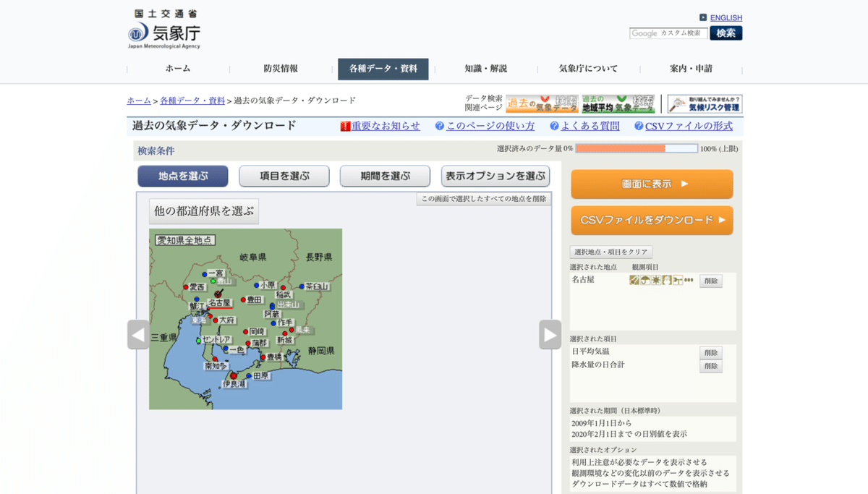
Task: Switch to 地点を選ぶ tab
Action: (183, 176)
